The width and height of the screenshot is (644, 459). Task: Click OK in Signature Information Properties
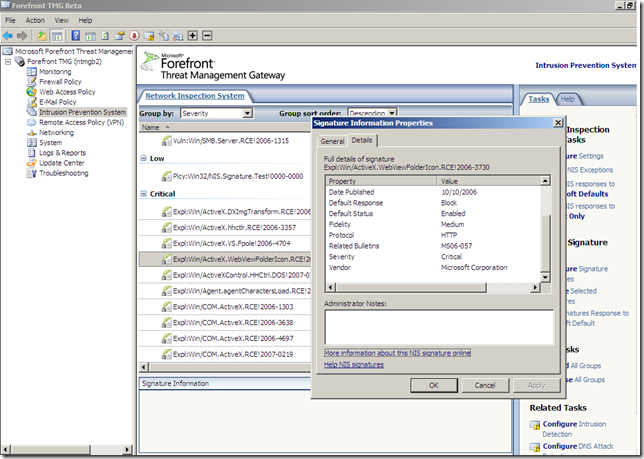(x=434, y=385)
